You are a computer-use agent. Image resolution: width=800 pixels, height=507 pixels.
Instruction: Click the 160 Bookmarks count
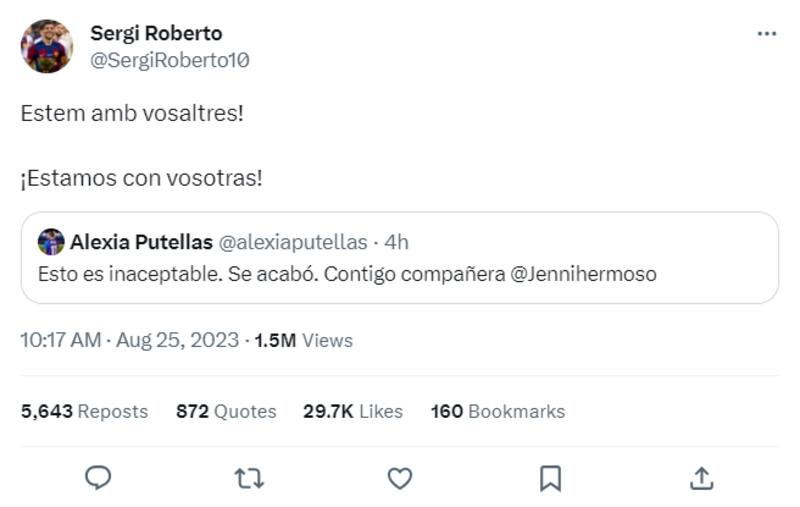(x=497, y=411)
